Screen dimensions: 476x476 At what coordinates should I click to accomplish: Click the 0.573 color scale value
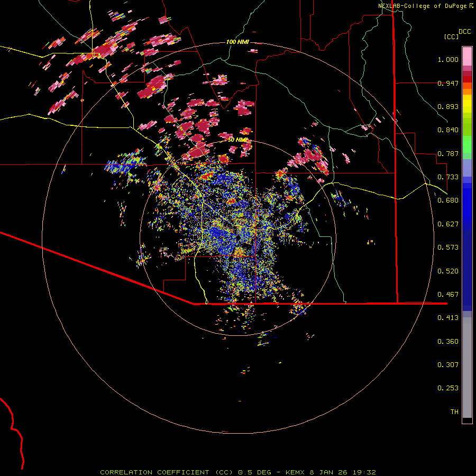pos(448,248)
